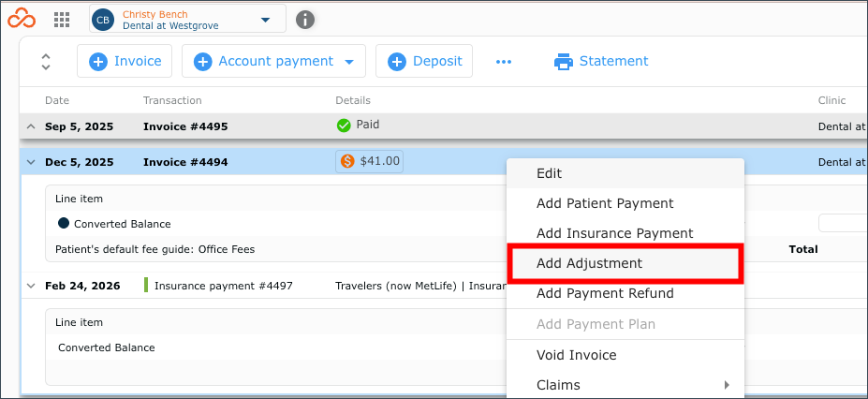Screen dimensions: 868x399
Task: Click the three-dots more options icon
Action: pos(504,62)
